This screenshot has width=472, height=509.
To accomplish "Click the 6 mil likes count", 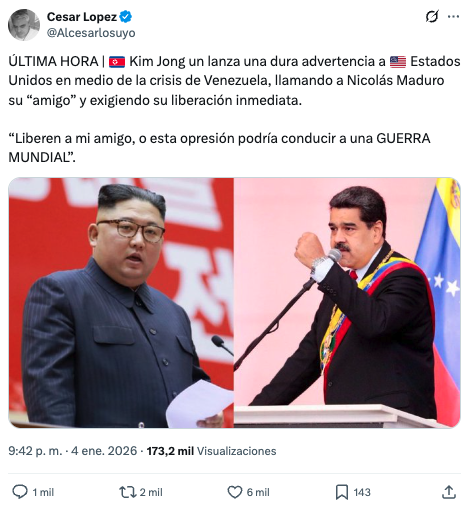I will click(x=258, y=492).
